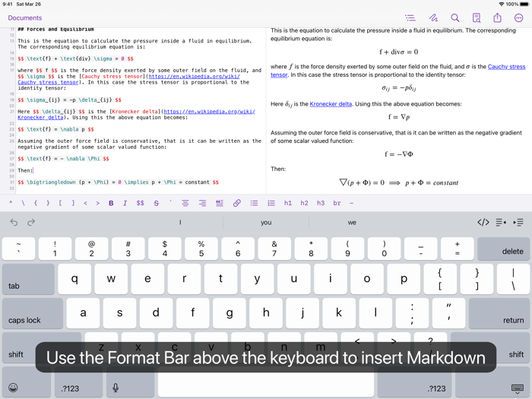Insert less-than sign from format bar
This screenshot has height=399, width=532.
click(85, 203)
